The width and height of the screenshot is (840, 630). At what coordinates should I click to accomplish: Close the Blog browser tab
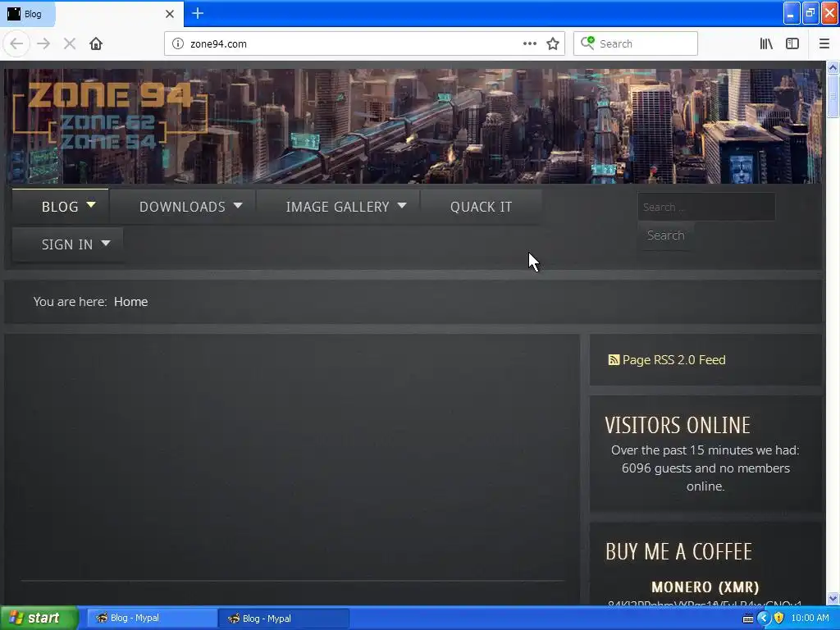tap(170, 14)
